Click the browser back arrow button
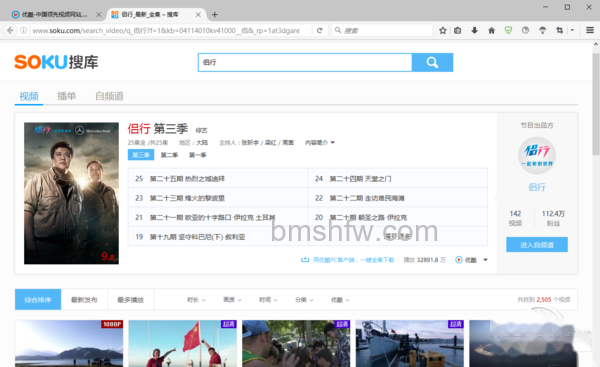Viewport: 600px width, 367px height. (10, 30)
